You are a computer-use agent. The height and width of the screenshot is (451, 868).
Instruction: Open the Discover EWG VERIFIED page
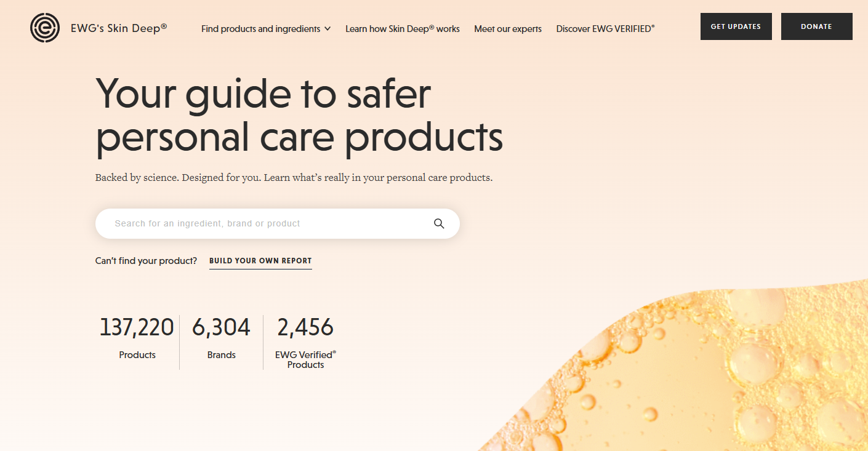pos(605,29)
